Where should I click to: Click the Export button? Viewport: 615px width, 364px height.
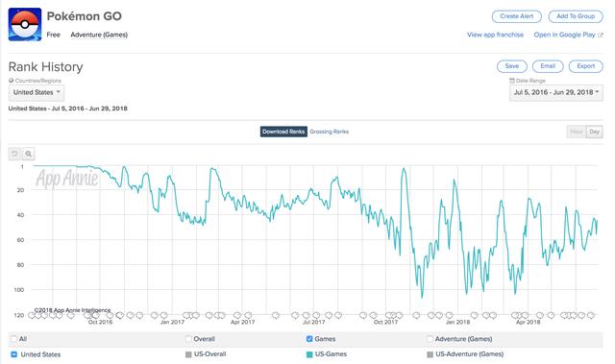(585, 66)
